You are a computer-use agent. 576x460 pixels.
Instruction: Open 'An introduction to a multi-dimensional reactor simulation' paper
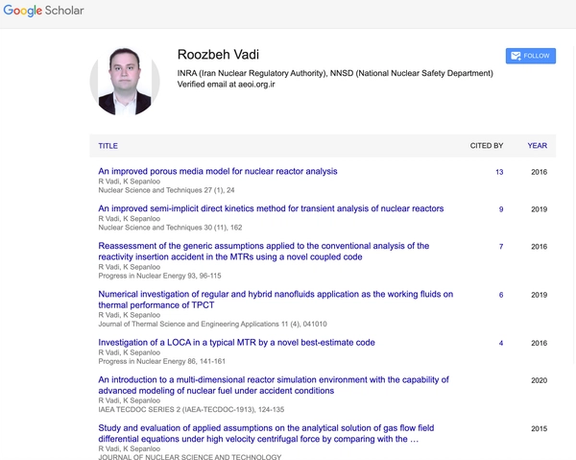tap(273, 385)
